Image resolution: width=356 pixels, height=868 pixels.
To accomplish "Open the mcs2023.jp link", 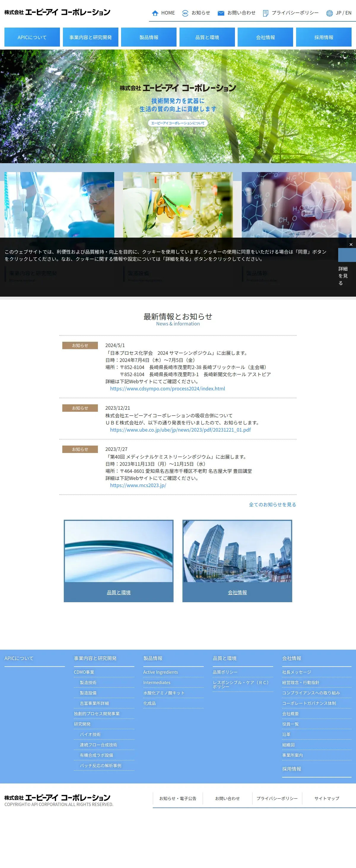I will tap(138, 485).
